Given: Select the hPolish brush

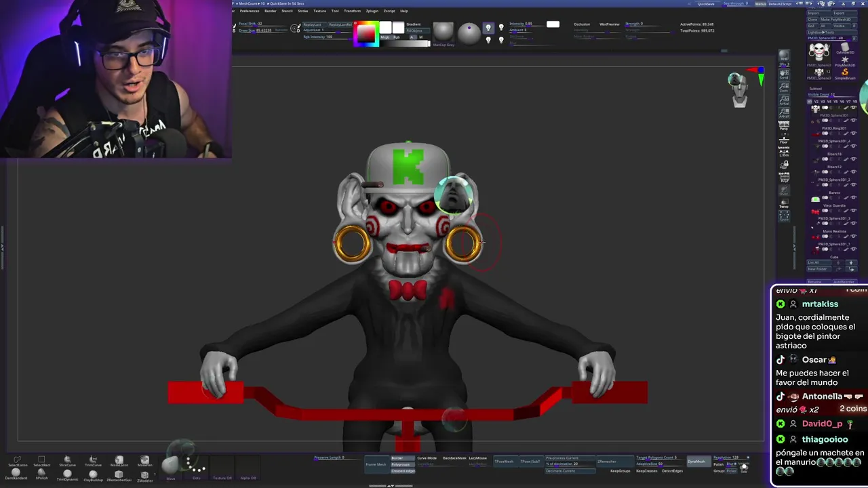Looking at the screenshot, I should coord(41,474).
